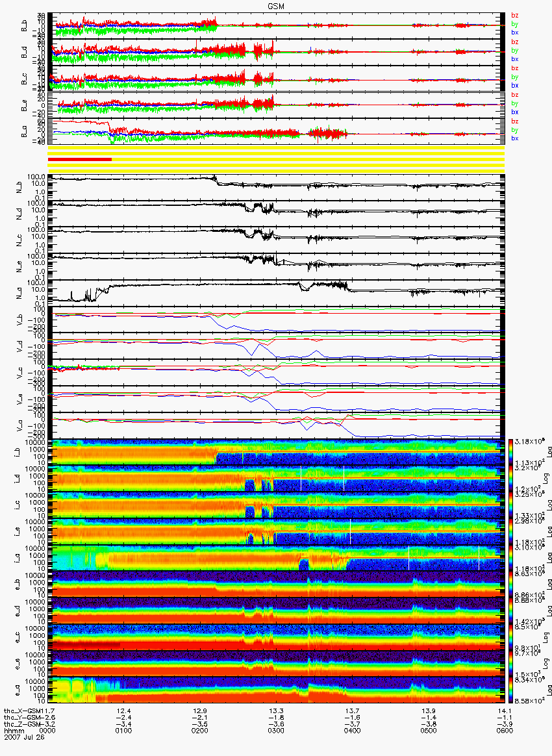
Task: Click the V_b velocity panel label
Action: (x=20, y=318)
